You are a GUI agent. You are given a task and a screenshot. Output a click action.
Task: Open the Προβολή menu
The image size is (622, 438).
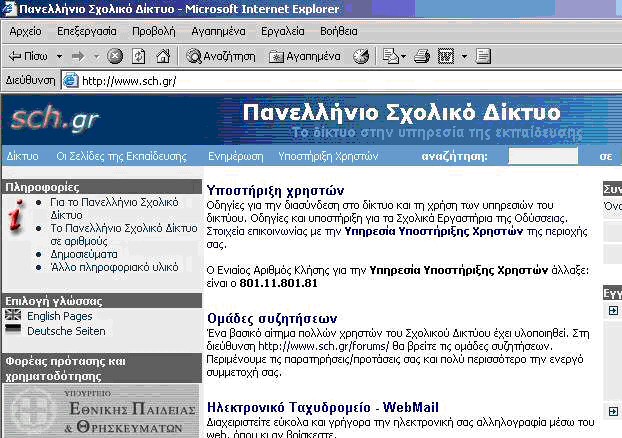click(x=154, y=31)
